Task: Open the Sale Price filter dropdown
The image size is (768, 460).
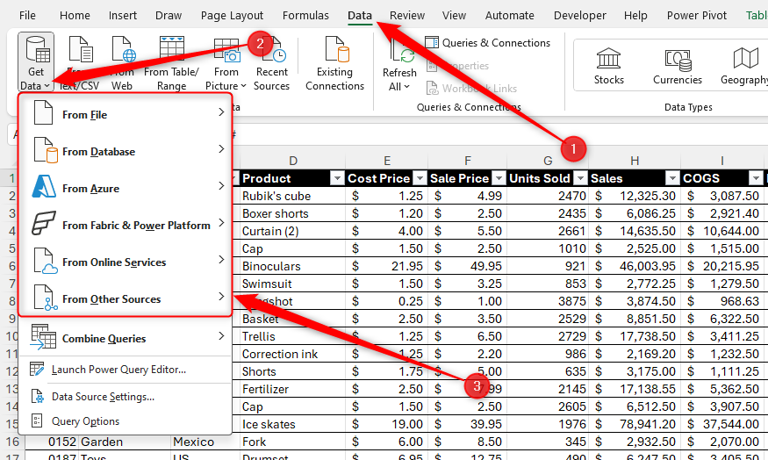Action: click(499, 178)
